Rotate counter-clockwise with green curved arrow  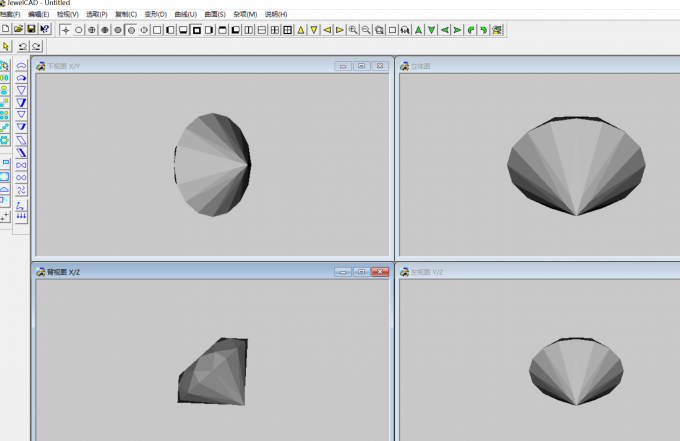[471, 30]
